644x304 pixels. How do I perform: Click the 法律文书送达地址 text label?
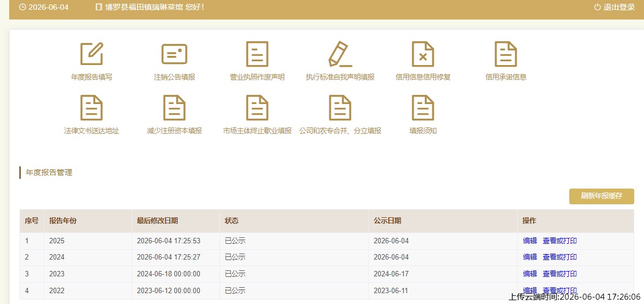[x=92, y=131]
